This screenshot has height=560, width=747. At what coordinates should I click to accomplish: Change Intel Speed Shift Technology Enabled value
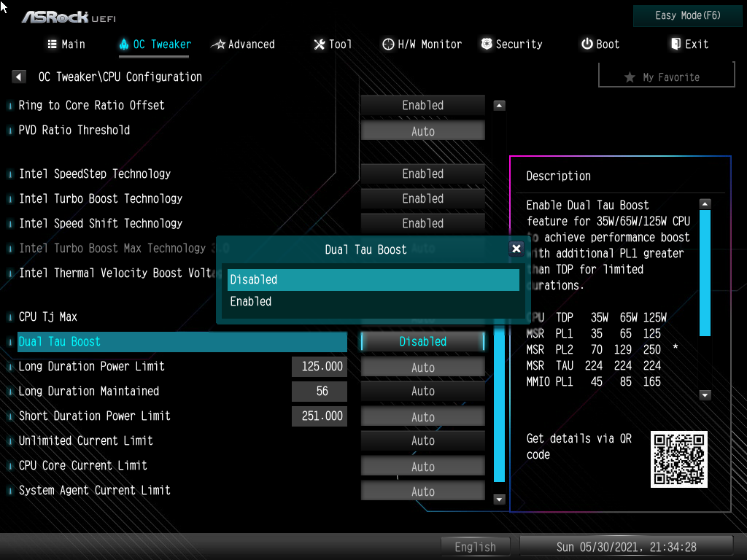pyautogui.click(x=422, y=223)
